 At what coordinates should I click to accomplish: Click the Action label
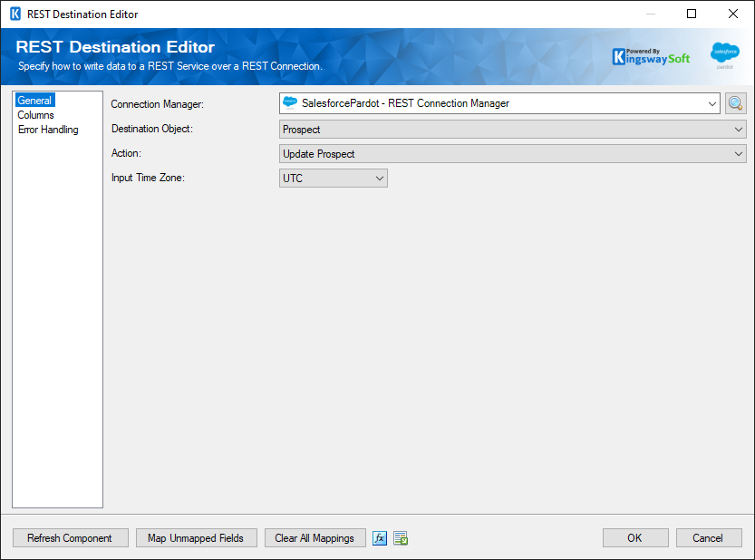point(126,153)
